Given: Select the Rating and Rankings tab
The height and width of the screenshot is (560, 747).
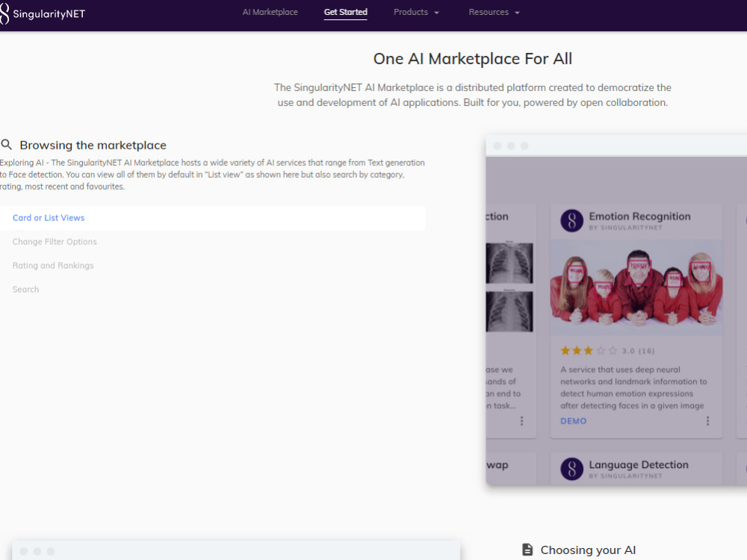Looking at the screenshot, I should [x=212, y=265].
